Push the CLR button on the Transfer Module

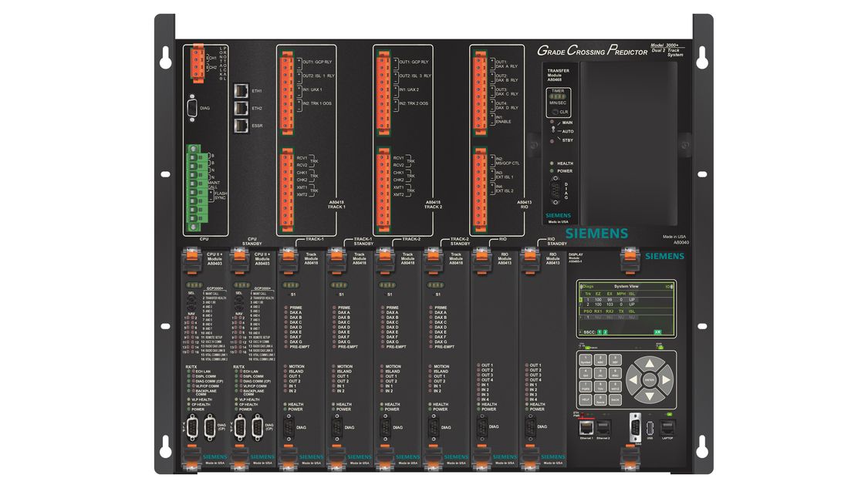coord(556,112)
